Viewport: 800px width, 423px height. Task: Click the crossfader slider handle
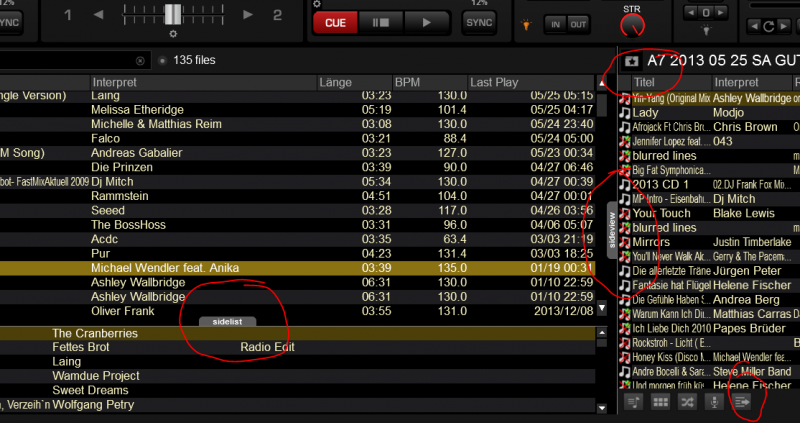tap(172, 14)
